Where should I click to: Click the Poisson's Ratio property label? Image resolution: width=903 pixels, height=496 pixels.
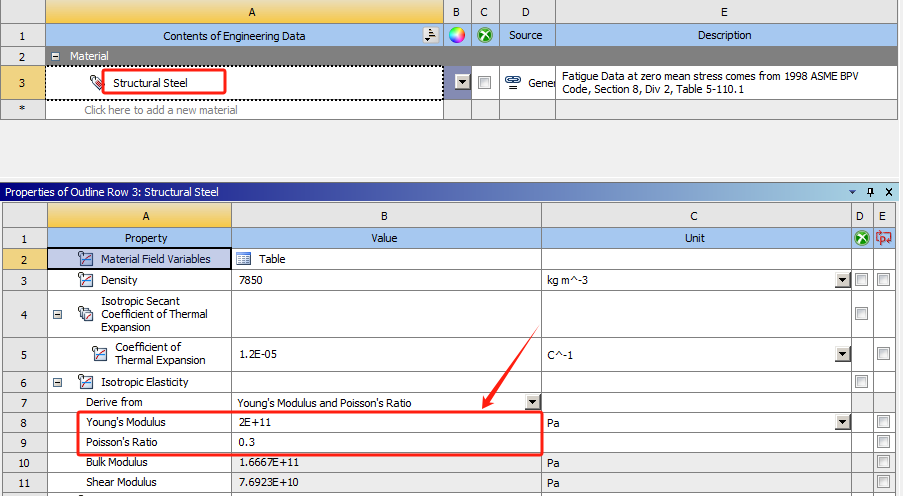pos(122,442)
